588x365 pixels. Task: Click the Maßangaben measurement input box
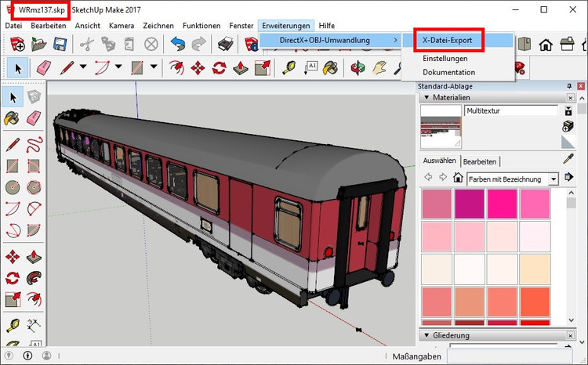coord(510,356)
